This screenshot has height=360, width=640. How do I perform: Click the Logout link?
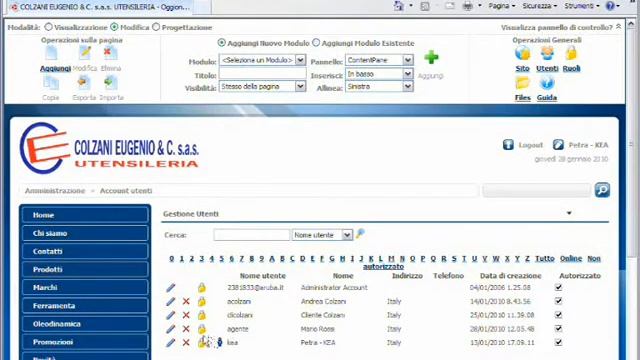531,145
